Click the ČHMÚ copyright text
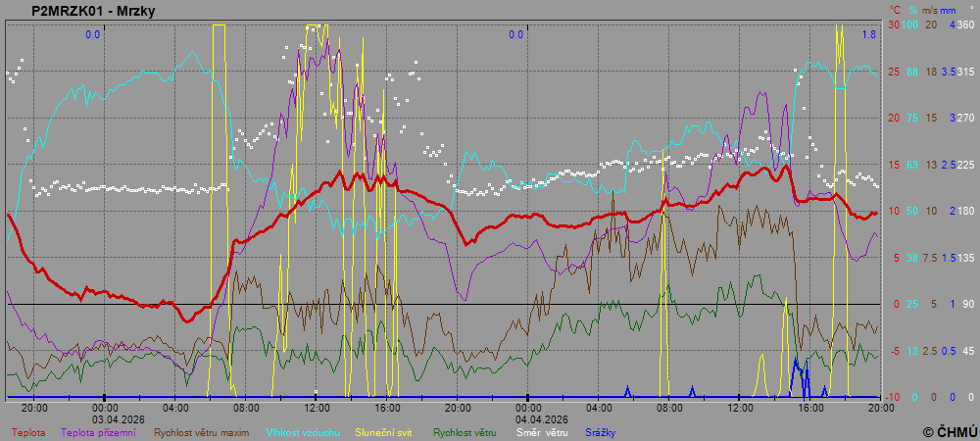This screenshot has width=980, height=441. point(950,431)
